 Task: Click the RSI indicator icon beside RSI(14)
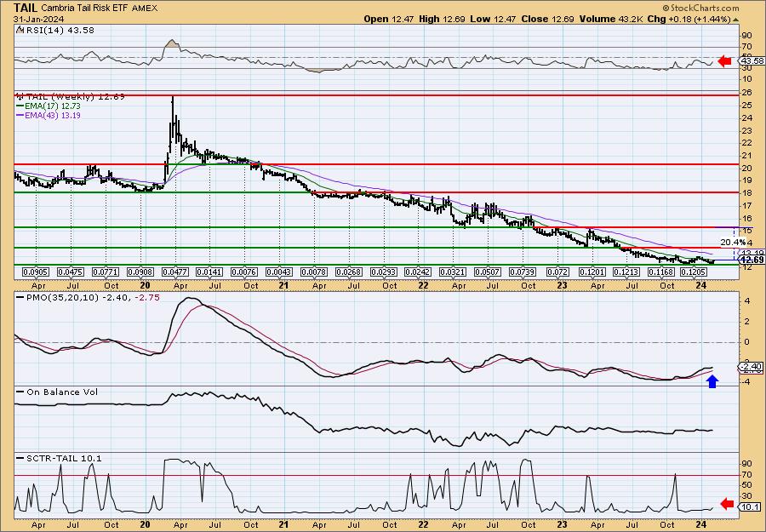click(x=20, y=30)
